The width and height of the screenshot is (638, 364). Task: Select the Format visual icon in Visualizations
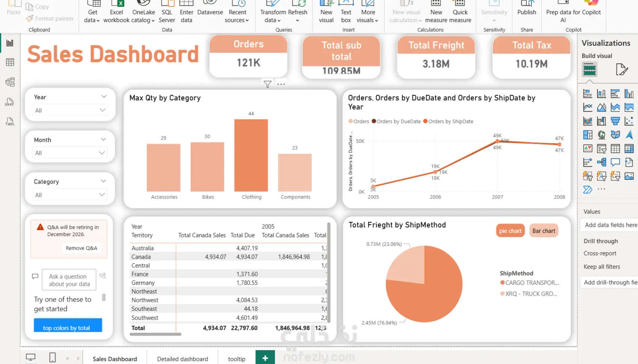point(622,69)
